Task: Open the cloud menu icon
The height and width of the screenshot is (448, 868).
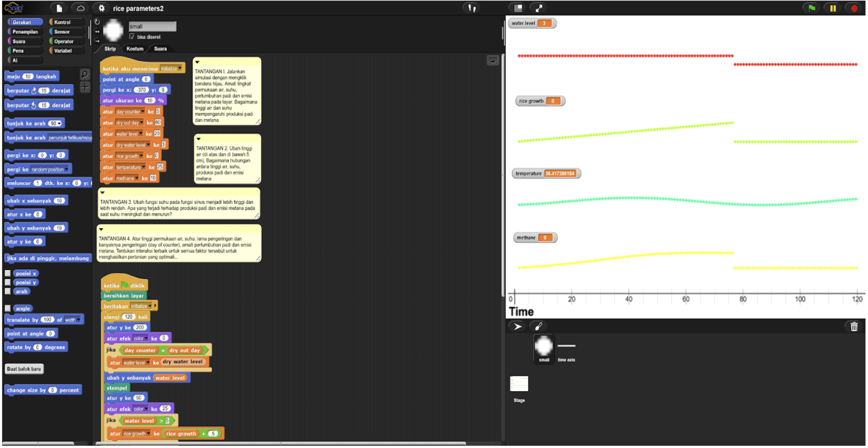Action: pyautogui.click(x=80, y=8)
